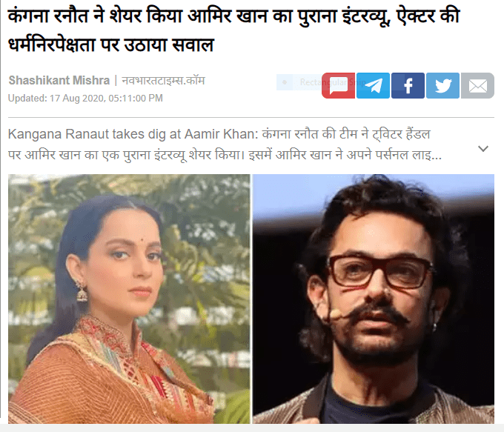The height and width of the screenshot is (432, 504).
Task: Share article via Telegram icon
Action: (373, 85)
